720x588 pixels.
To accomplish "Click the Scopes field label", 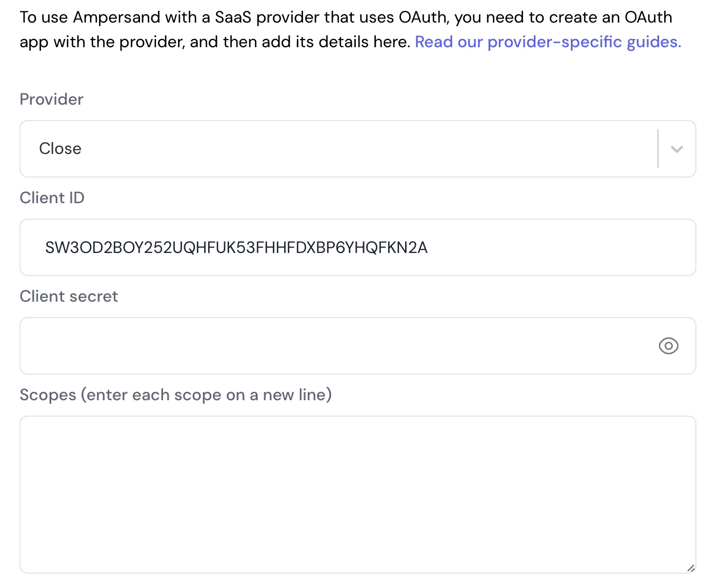I will (x=175, y=395).
